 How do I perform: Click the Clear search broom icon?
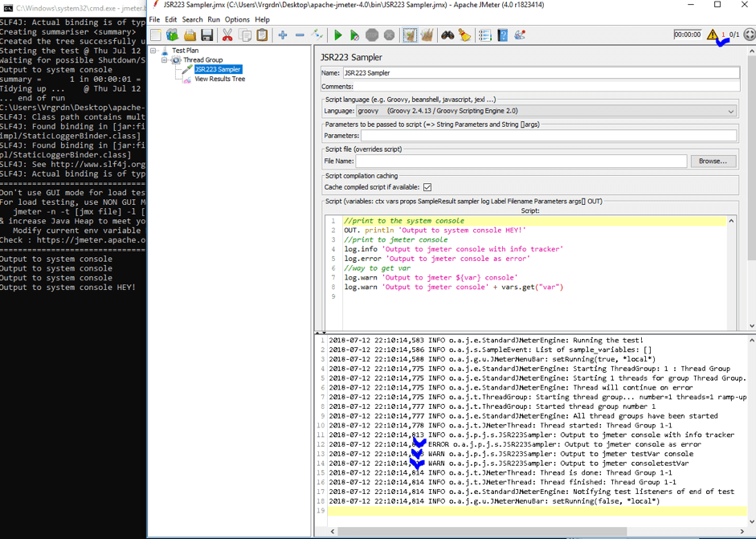[x=464, y=35]
